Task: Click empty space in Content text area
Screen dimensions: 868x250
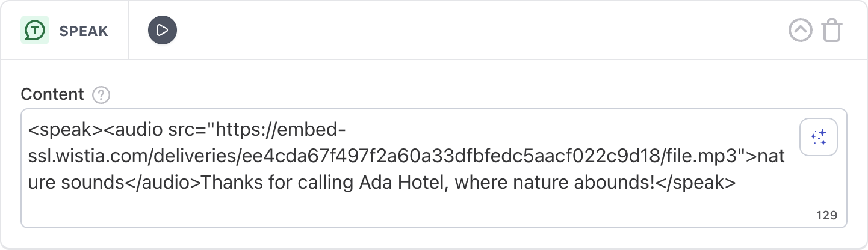Action: (x=361, y=212)
